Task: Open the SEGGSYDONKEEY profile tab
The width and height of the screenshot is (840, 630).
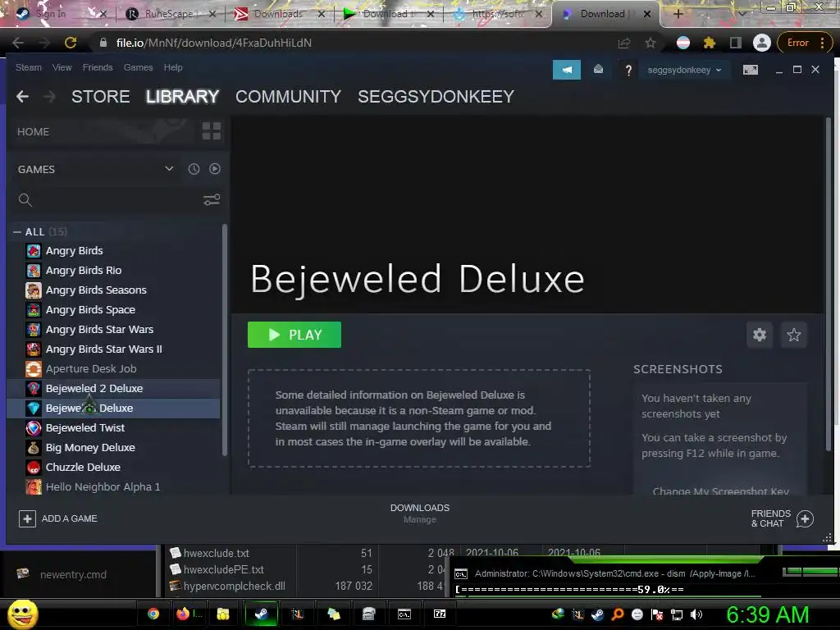Action: pos(436,97)
